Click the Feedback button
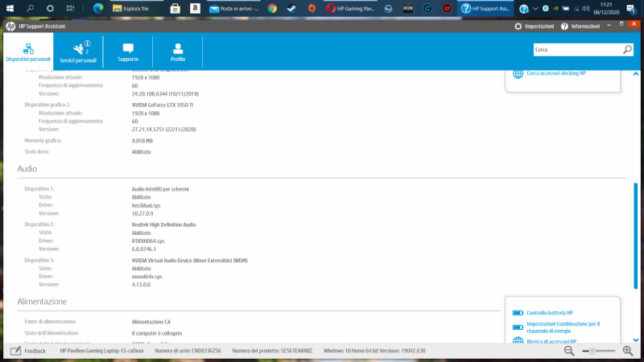644x362 pixels. pyautogui.click(x=28, y=351)
